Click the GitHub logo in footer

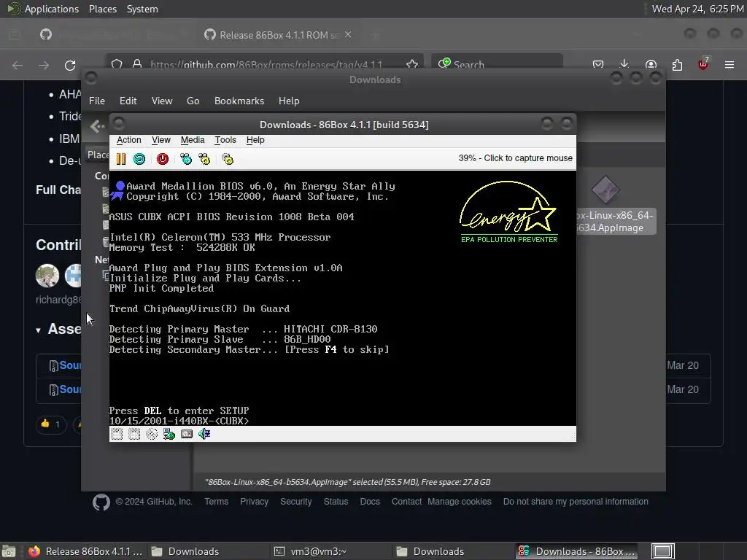(101, 502)
